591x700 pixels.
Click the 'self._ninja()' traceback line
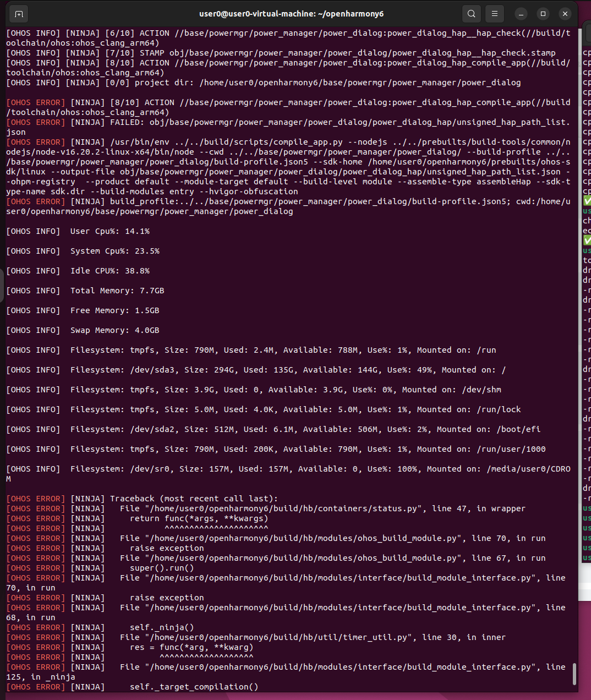pyautogui.click(x=100, y=627)
